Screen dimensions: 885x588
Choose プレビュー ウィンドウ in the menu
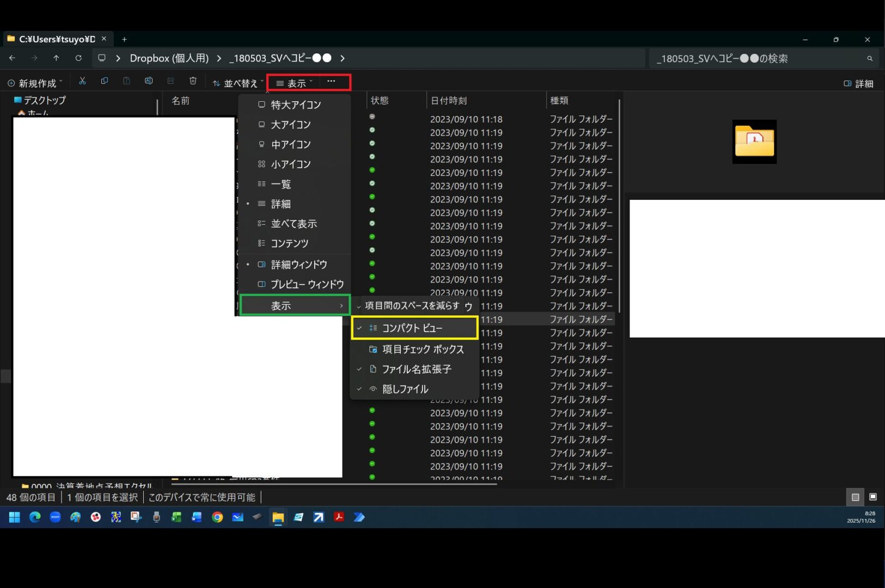coord(307,285)
